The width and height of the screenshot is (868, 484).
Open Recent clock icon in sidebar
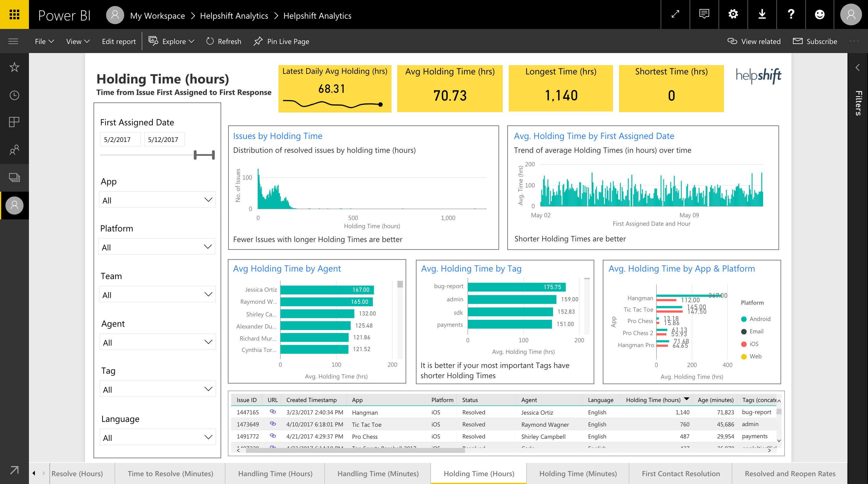[x=14, y=96]
